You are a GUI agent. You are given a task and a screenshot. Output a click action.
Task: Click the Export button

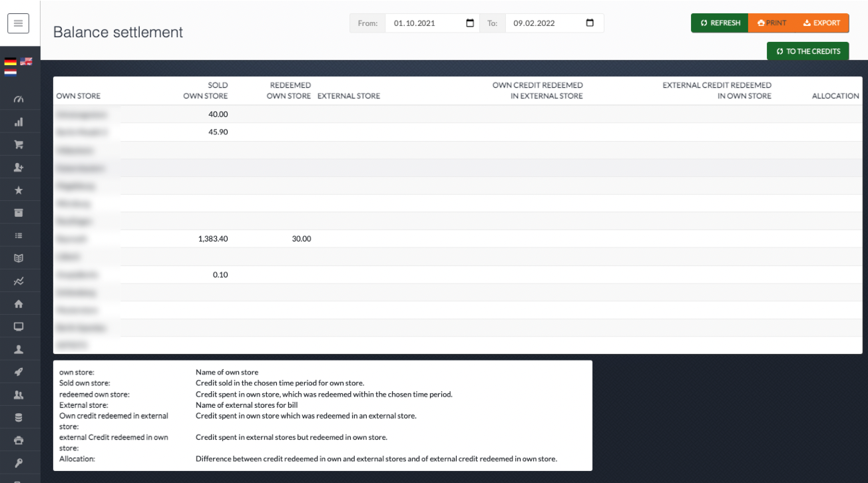[822, 23]
